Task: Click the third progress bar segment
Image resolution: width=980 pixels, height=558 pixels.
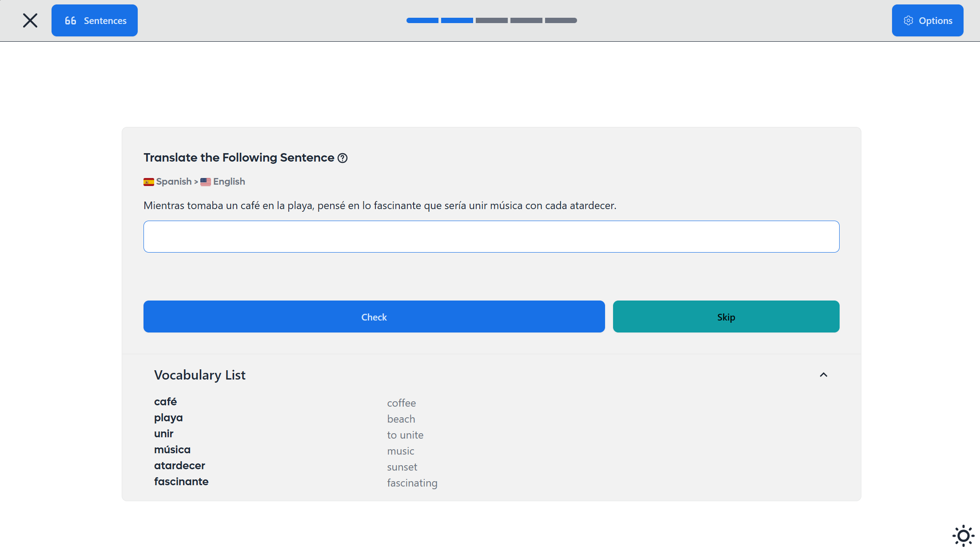Action: point(491,20)
